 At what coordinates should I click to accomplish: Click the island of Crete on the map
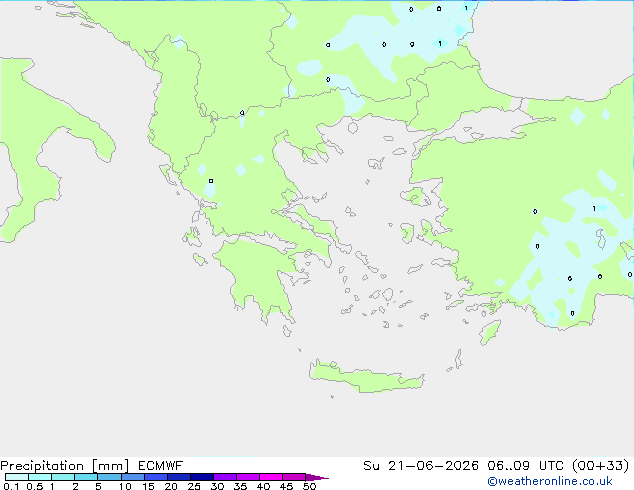pyautogui.click(x=366, y=377)
